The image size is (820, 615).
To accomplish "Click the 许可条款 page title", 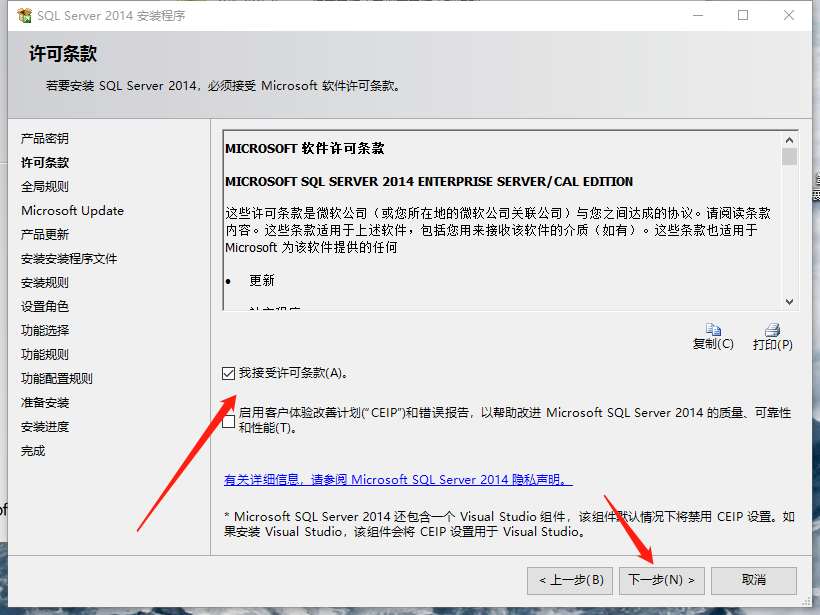I will point(63,54).
